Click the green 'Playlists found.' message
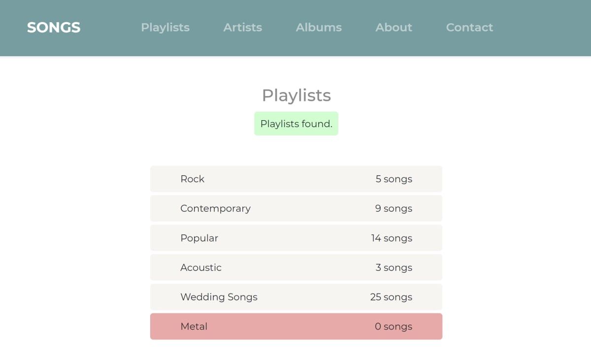Screen dimensions: 591x364 (296, 124)
